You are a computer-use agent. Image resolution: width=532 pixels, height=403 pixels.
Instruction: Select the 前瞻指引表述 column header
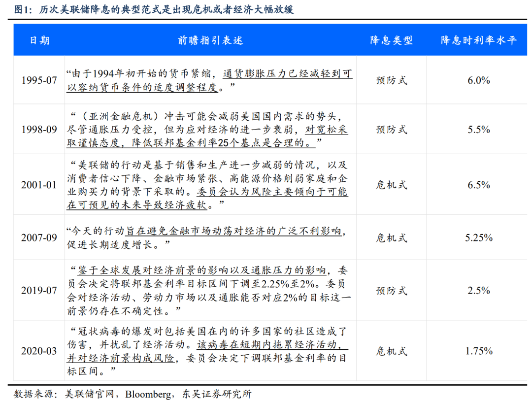(210, 40)
